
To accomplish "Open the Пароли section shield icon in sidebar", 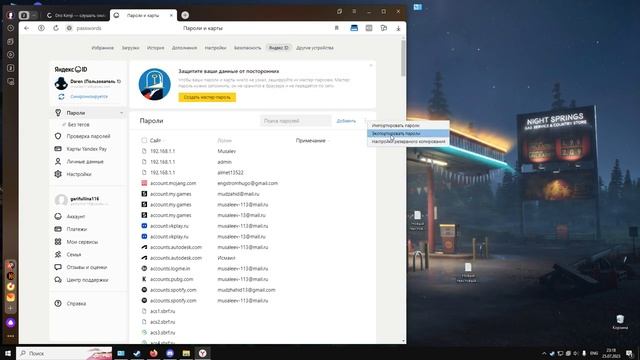I will point(58,113).
